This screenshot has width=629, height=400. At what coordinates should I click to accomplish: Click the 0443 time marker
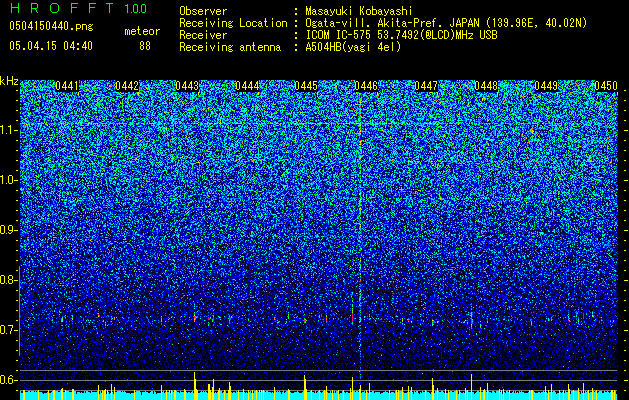point(187,86)
